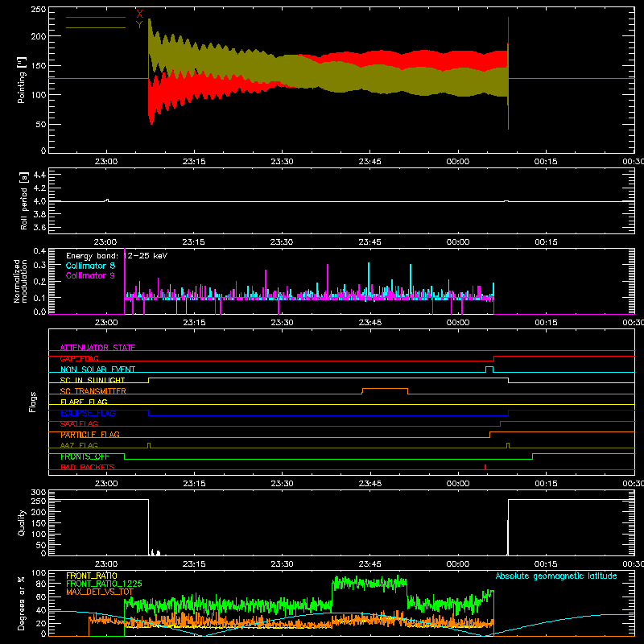Click the 3.6 tick label on Roll period axis
This screenshot has height=644, width=644.
(39, 227)
